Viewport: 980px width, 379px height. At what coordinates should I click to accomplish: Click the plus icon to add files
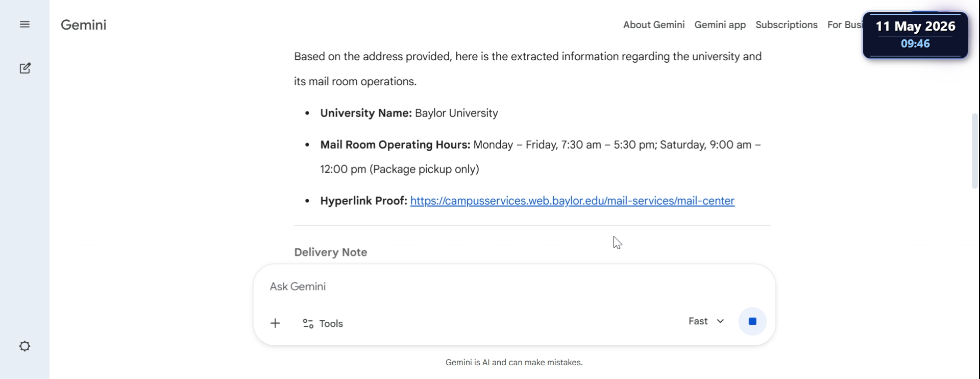coord(275,323)
